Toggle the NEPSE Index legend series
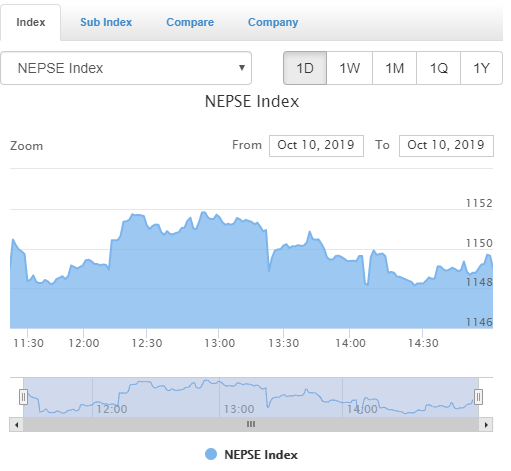The image size is (511, 471). coord(251,455)
